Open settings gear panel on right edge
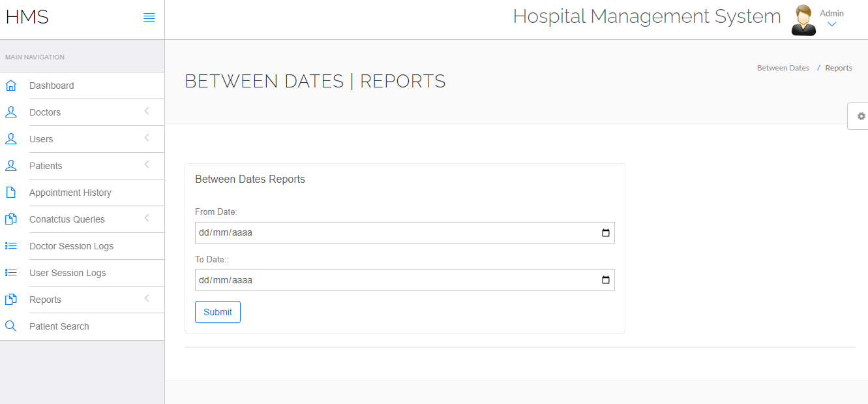This screenshot has height=404, width=868. [x=861, y=116]
